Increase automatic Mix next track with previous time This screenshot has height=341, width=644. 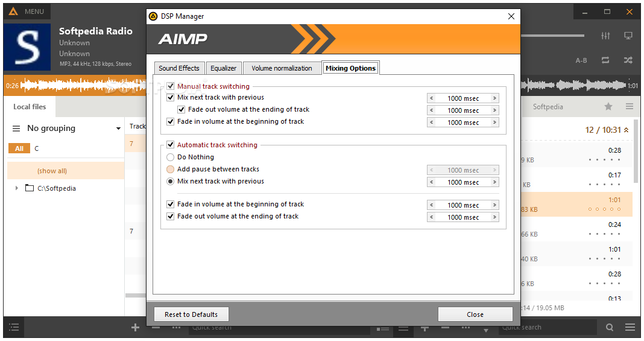[x=494, y=182]
